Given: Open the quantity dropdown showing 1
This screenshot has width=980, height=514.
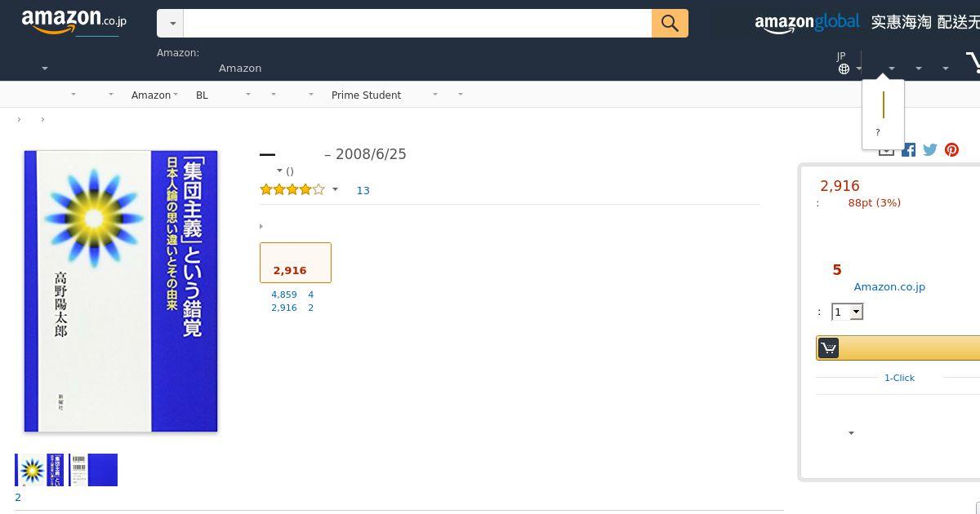Looking at the screenshot, I should pos(848,312).
